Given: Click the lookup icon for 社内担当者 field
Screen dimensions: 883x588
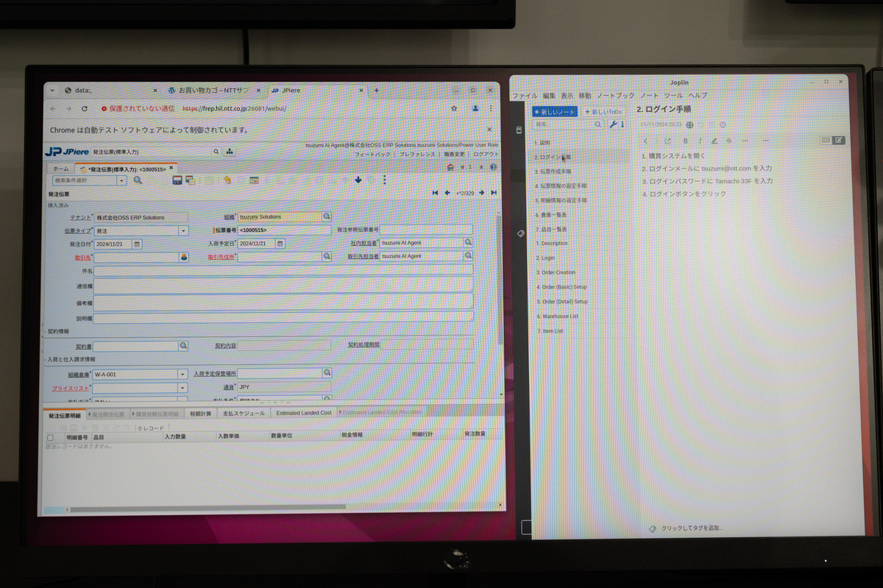Looking at the screenshot, I should pyautogui.click(x=468, y=242).
